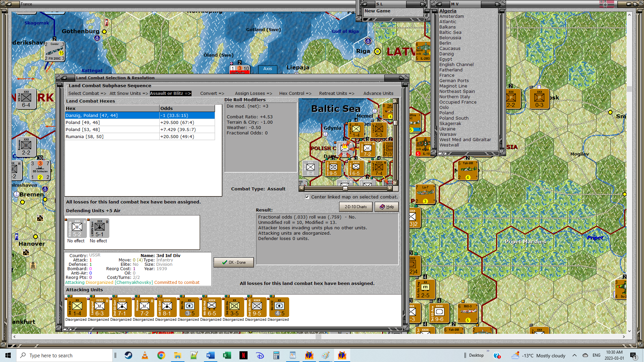Open Netflix from the taskbar
Viewport: 644px width, 362px height.
[244, 355]
